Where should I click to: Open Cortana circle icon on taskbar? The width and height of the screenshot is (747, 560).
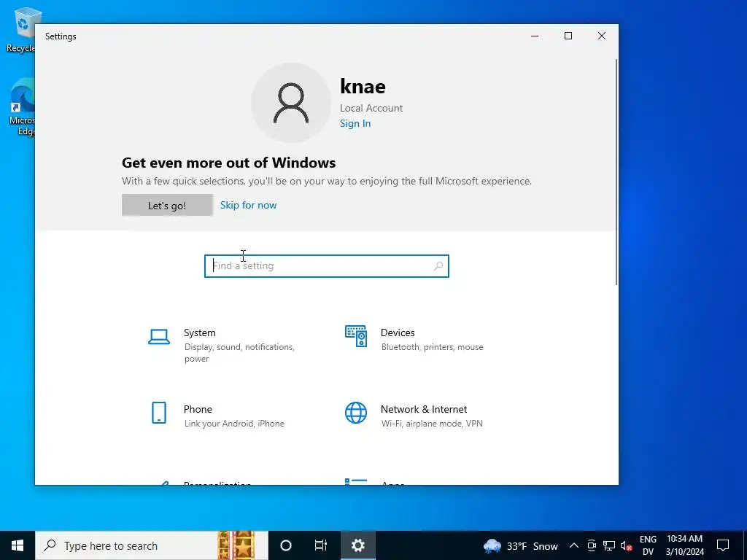[286, 545]
